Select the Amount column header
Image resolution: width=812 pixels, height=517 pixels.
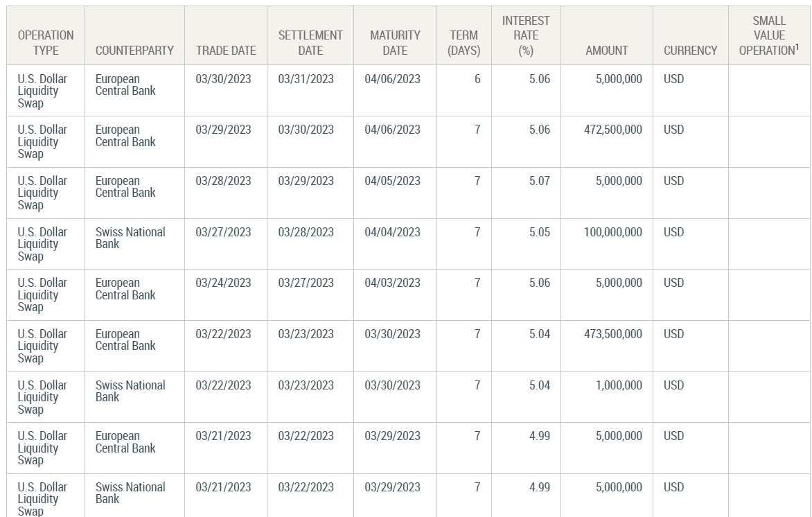pos(606,51)
